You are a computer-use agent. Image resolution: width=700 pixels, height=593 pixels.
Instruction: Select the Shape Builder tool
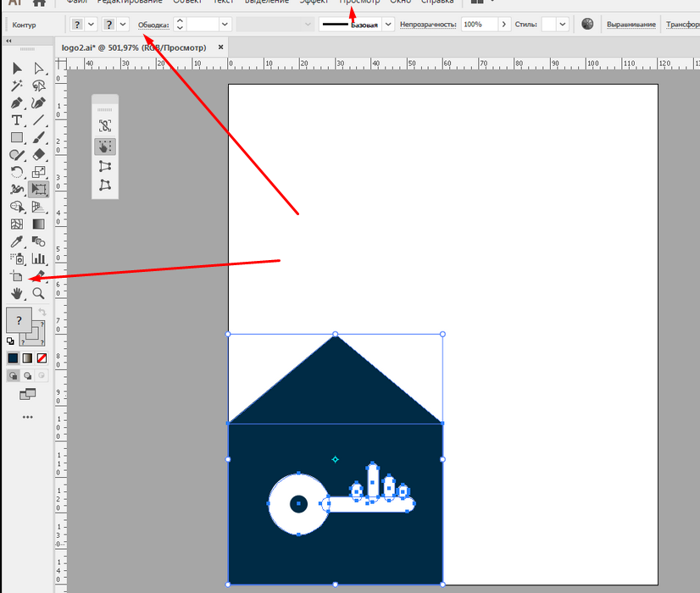click(17, 207)
